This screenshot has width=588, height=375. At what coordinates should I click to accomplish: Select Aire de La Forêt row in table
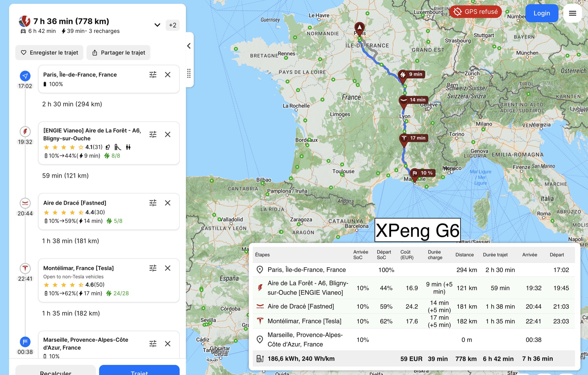(x=414, y=288)
